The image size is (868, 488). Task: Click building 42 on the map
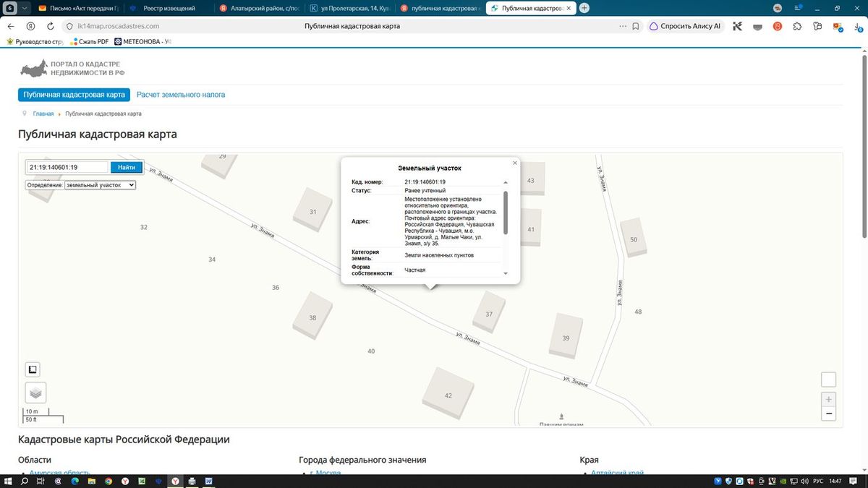pos(449,395)
